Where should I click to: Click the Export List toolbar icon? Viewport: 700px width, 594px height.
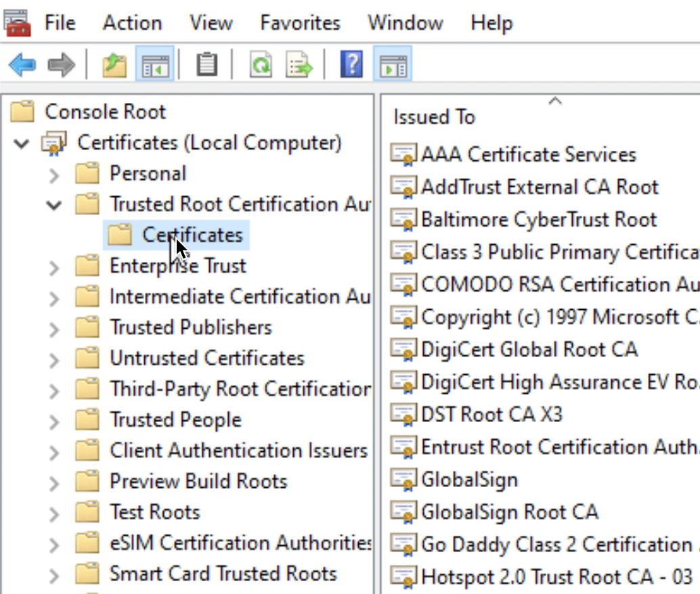[299, 66]
